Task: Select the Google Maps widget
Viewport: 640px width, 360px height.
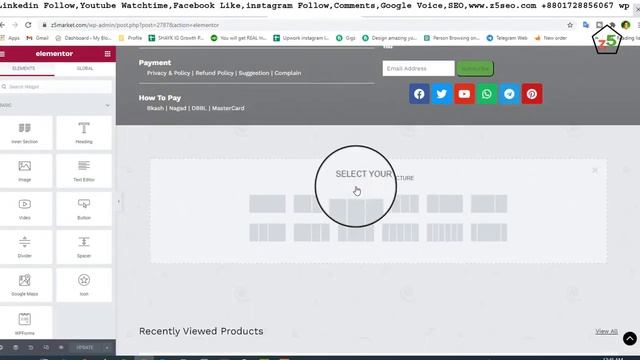Action: tap(24, 285)
